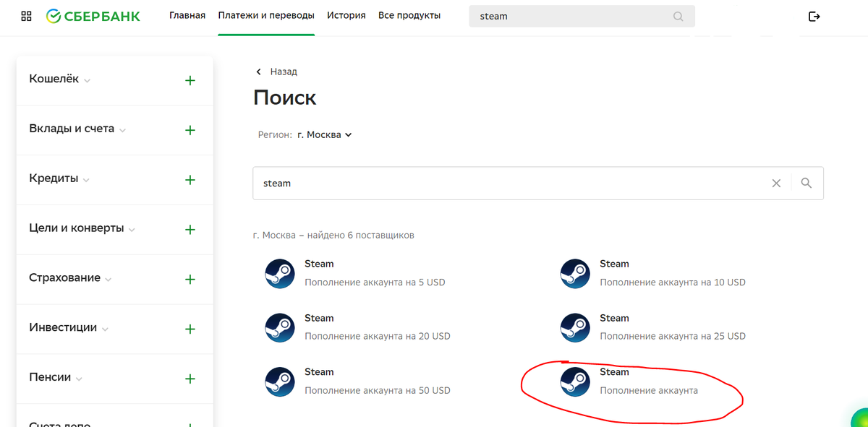Open Steam icon for 25 USD top-up

575,328
